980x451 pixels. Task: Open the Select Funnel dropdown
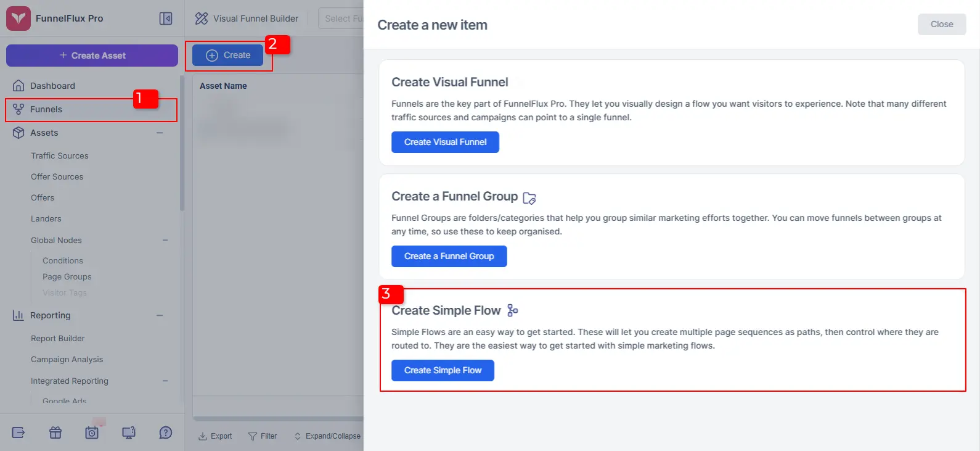341,19
